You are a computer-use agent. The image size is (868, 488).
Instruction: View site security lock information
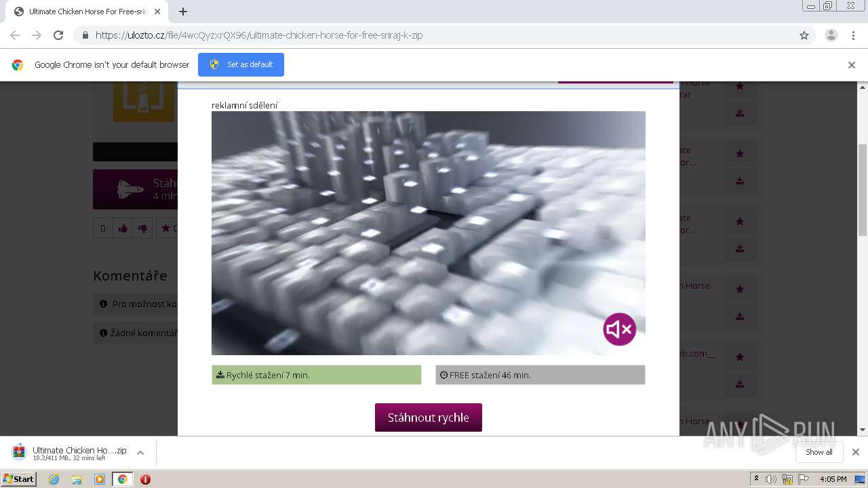(x=85, y=35)
